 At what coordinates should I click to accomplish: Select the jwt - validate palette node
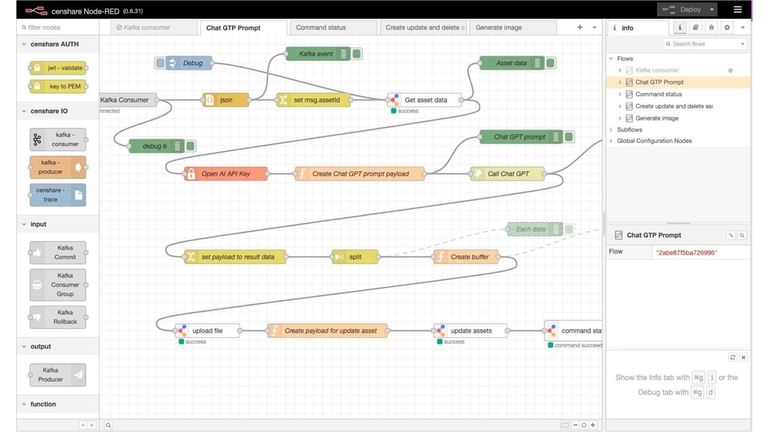[x=58, y=68]
